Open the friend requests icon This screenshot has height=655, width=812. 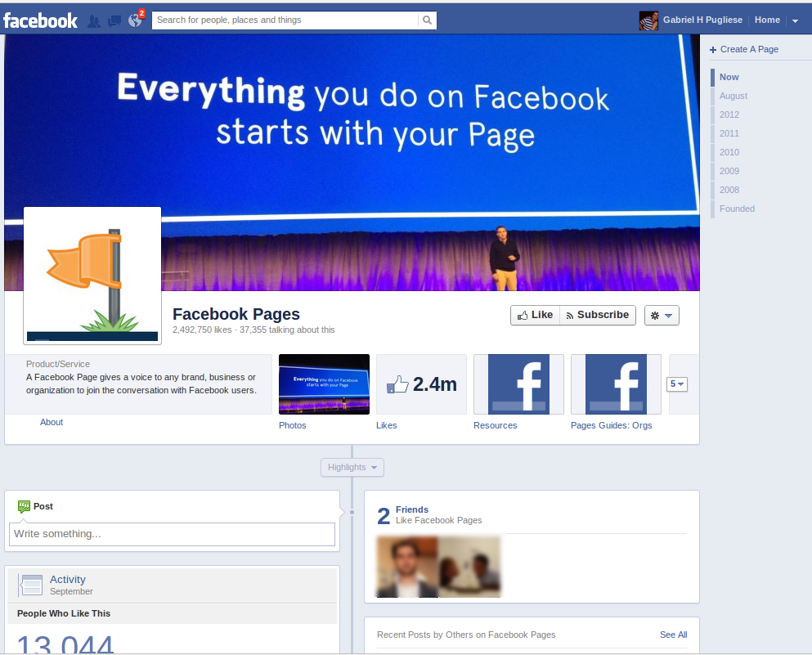94,20
